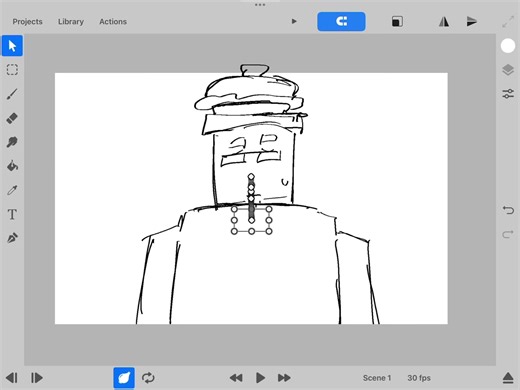Screen dimensions: 520x390
Task: Open the Actions menu
Action: tap(113, 22)
